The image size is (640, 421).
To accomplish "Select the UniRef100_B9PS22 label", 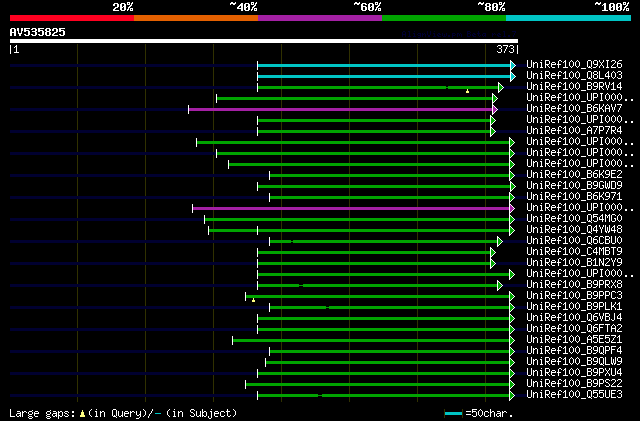I will tap(574, 383).
